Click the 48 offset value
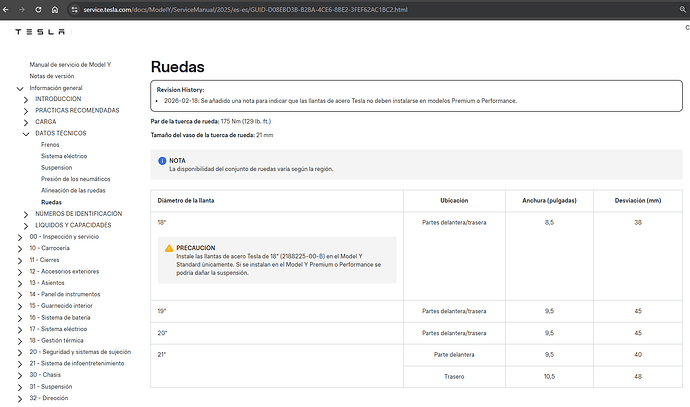The height and width of the screenshot is (407, 690). point(638,377)
